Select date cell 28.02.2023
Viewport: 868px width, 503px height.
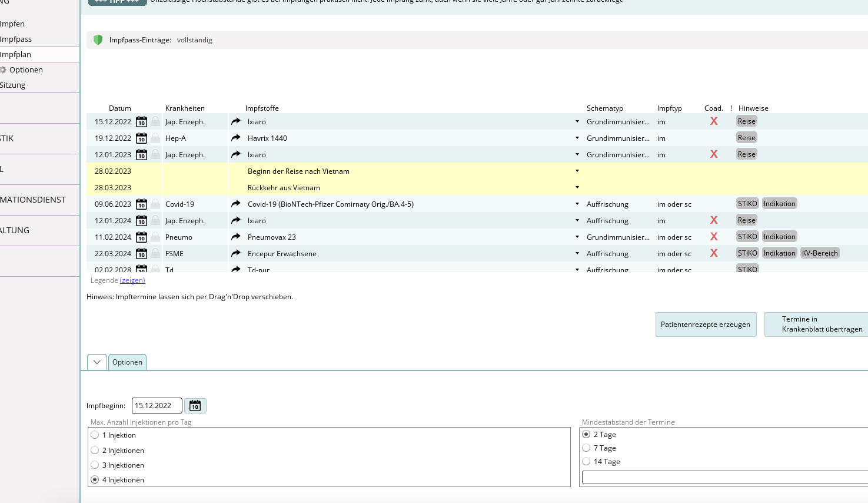point(113,171)
